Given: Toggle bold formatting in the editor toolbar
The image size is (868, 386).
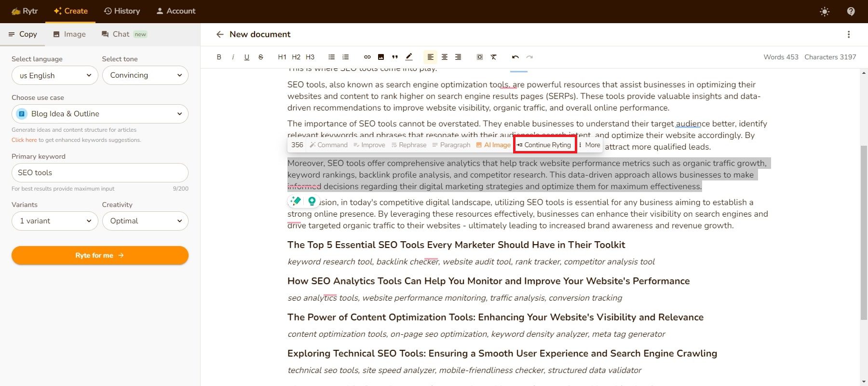Looking at the screenshot, I should point(219,57).
